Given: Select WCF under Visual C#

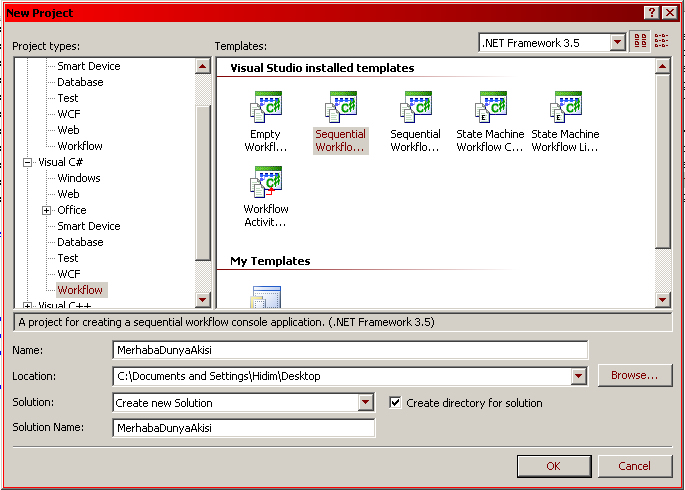Looking at the screenshot, I should click(x=69, y=274).
